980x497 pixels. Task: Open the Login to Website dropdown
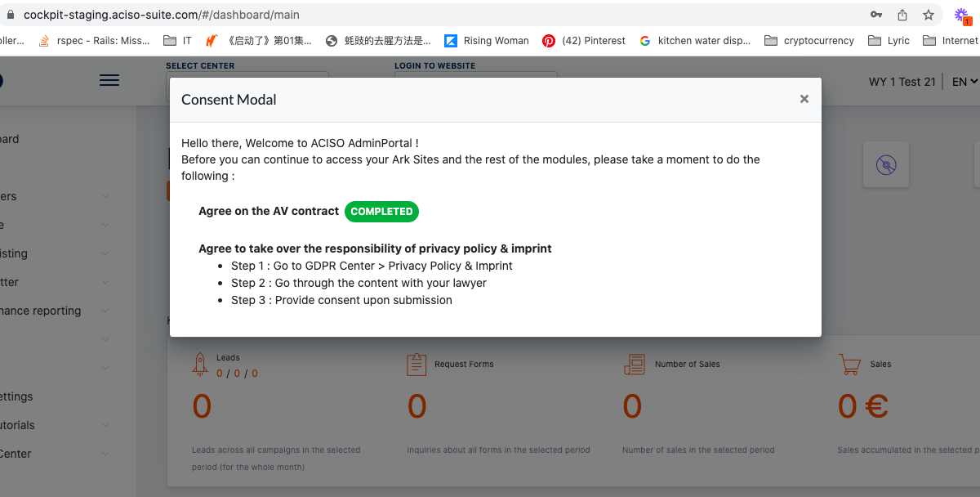point(476,75)
